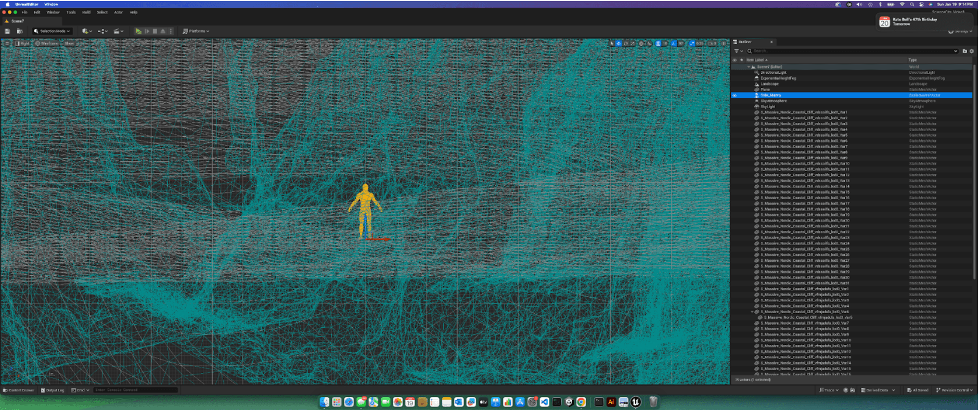Open the Content Drawer

click(x=19, y=390)
